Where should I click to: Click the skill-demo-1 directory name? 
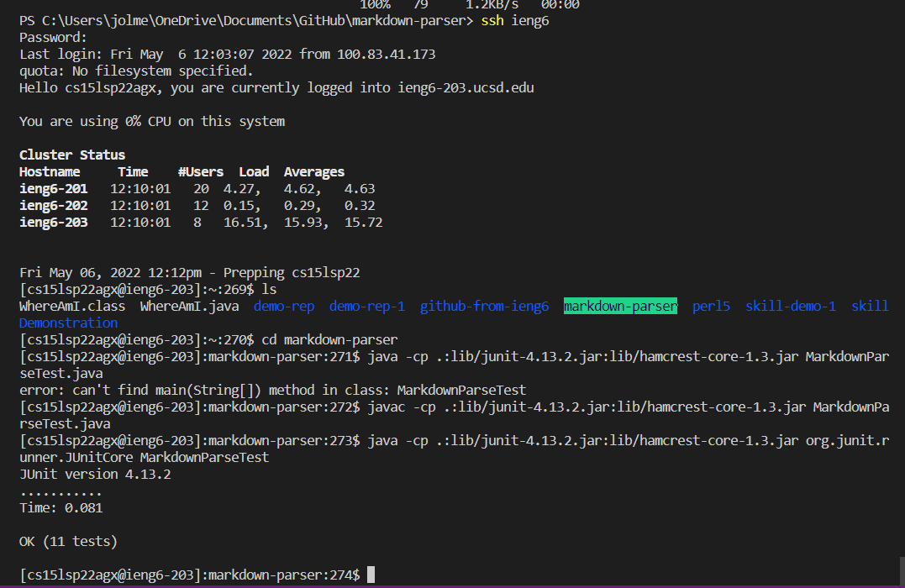[790, 307]
